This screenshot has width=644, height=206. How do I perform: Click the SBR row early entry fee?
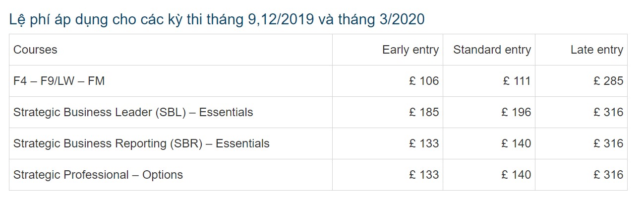424,143
